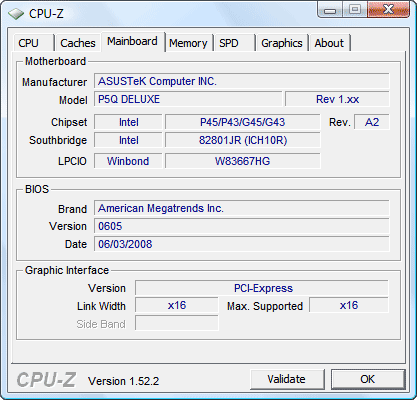Screen dimensions: 417x400
Task: Open the About tab
Action: tap(329, 43)
